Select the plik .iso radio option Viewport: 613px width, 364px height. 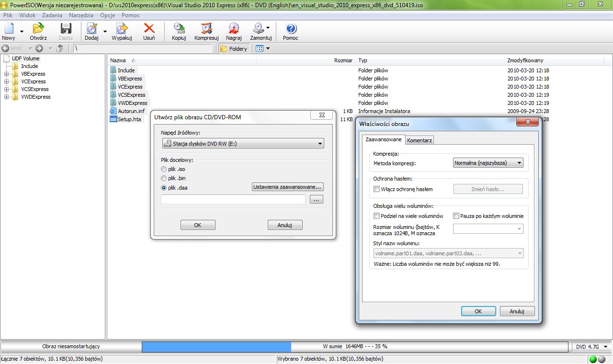click(x=164, y=169)
